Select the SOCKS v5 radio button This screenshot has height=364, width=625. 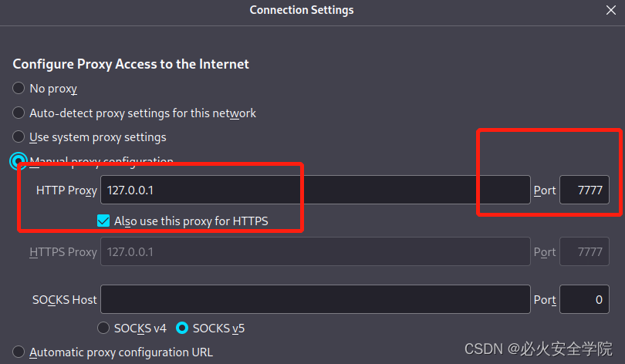tap(182, 328)
